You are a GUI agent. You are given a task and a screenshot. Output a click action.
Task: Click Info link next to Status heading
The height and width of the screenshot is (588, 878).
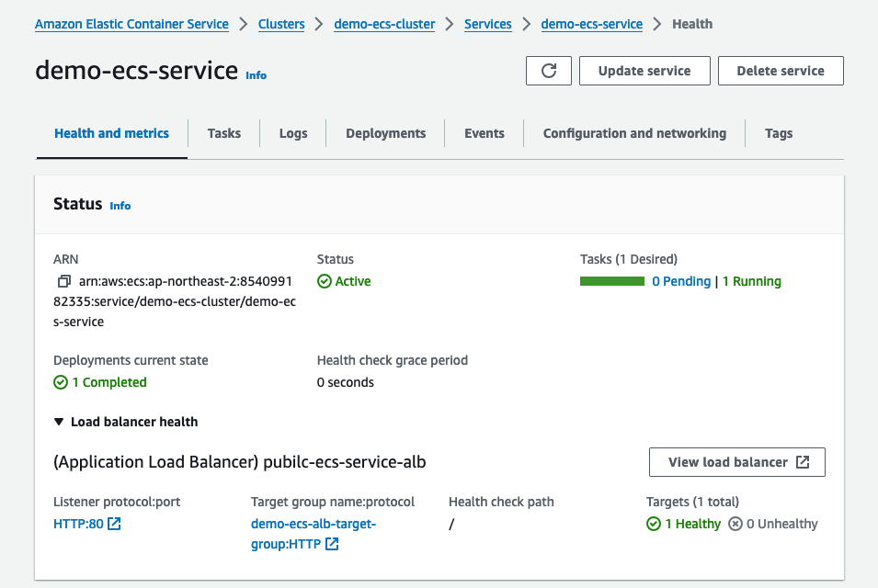coord(120,206)
